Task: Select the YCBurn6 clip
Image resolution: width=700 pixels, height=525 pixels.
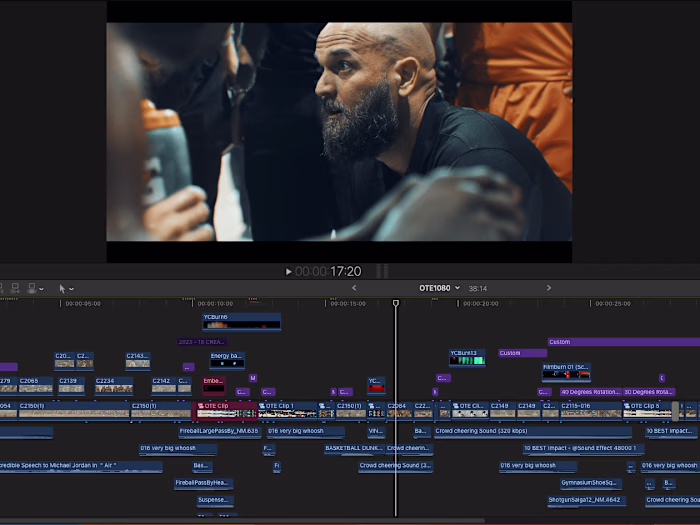Action: (x=242, y=322)
